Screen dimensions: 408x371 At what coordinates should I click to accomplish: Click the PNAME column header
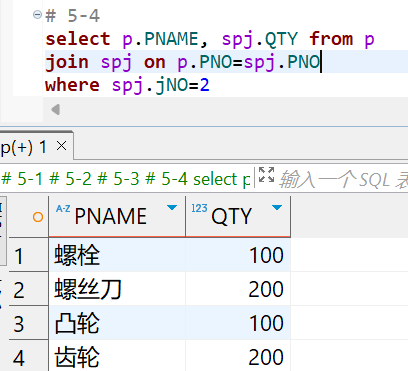(117, 216)
